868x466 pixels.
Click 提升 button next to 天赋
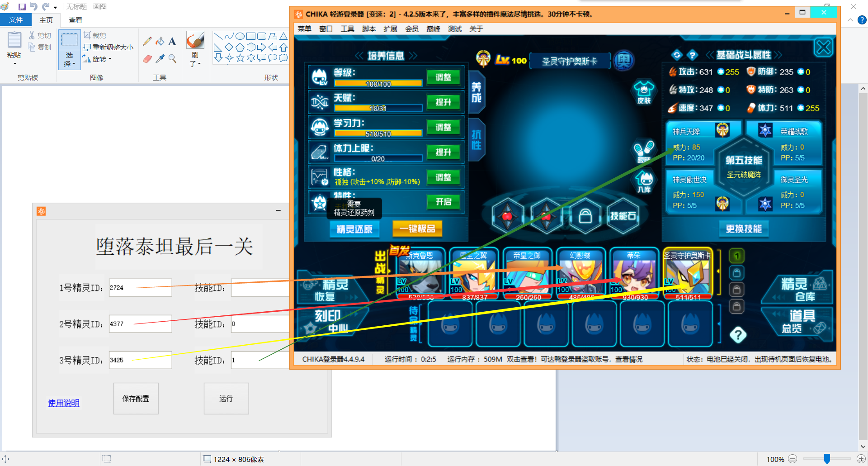[x=443, y=102]
